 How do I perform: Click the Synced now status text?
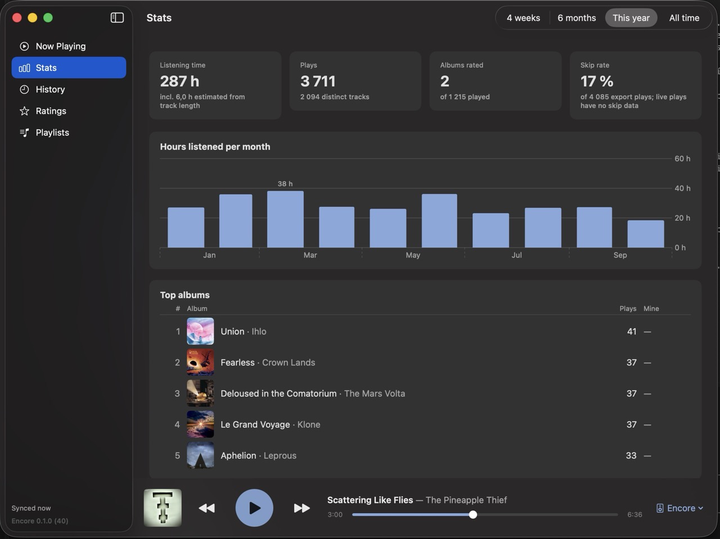coord(31,508)
